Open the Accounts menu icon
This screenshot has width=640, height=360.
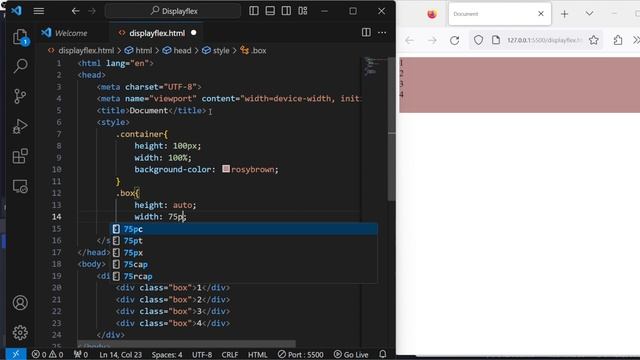point(20,302)
